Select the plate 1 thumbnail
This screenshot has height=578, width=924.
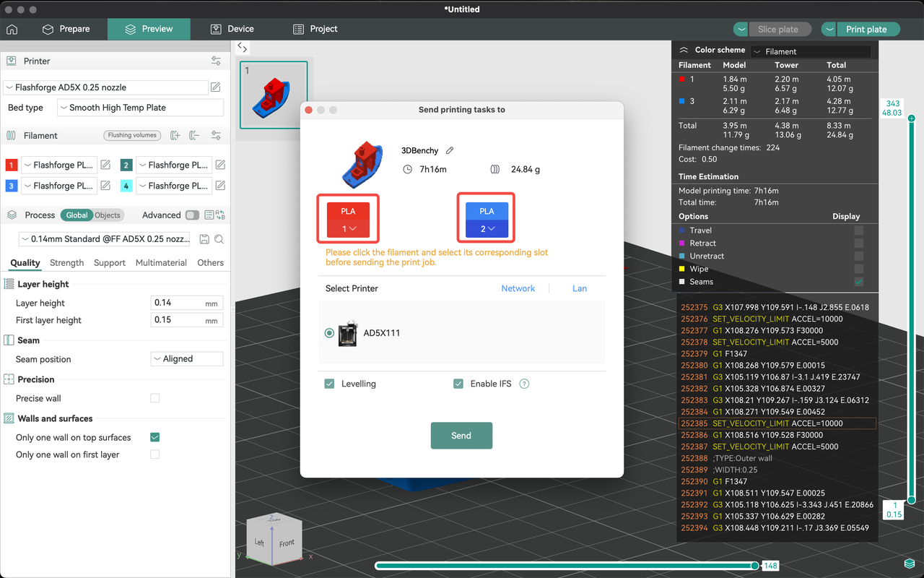[x=274, y=94]
